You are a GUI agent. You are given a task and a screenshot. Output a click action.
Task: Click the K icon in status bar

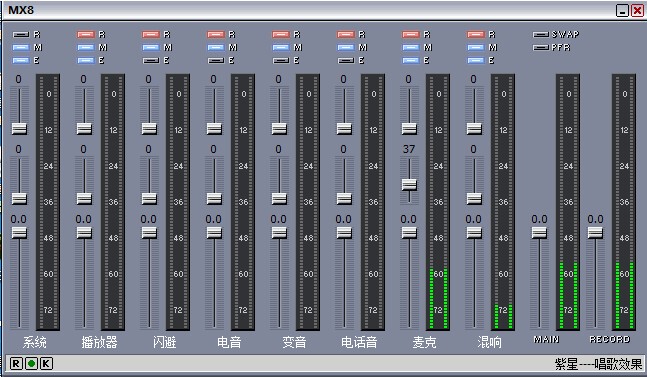46,363
